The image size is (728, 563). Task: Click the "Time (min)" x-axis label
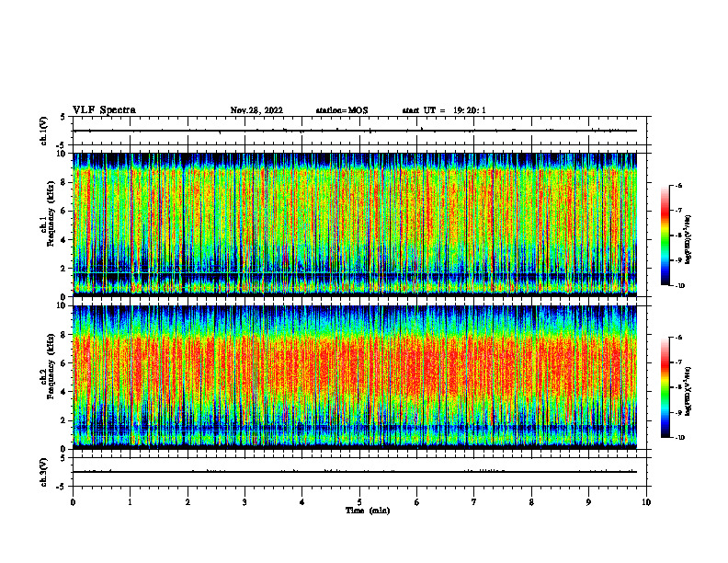(368, 511)
